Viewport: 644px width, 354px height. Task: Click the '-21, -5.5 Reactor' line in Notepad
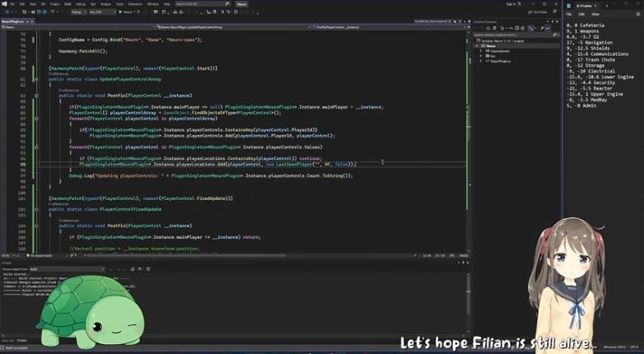[x=590, y=88]
